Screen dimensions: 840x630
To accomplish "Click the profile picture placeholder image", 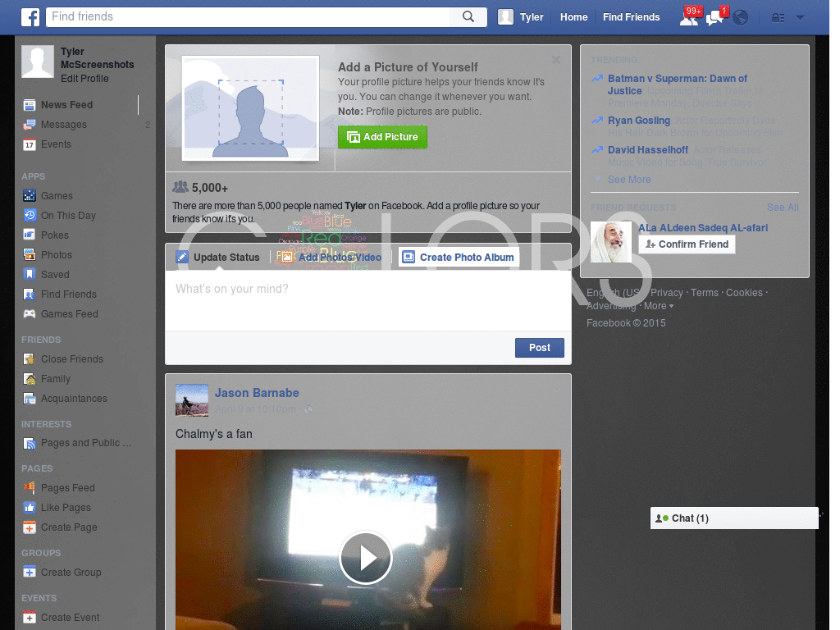I will coord(251,108).
